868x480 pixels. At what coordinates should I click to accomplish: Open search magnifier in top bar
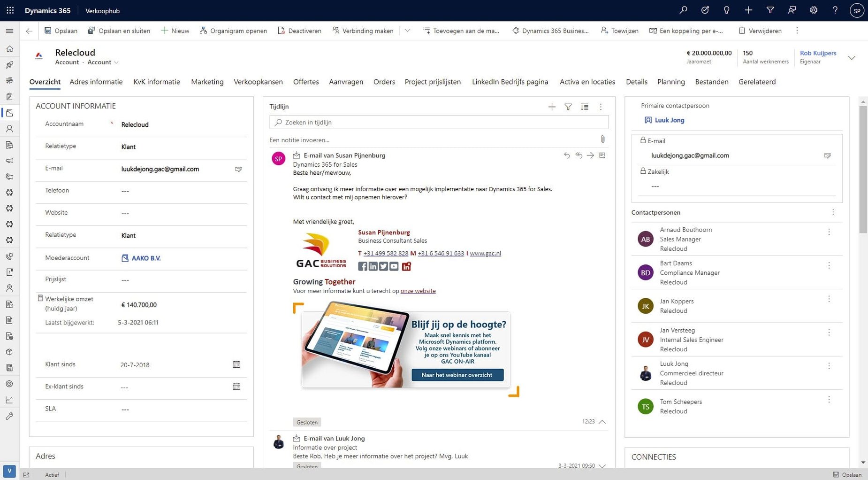[683, 10]
